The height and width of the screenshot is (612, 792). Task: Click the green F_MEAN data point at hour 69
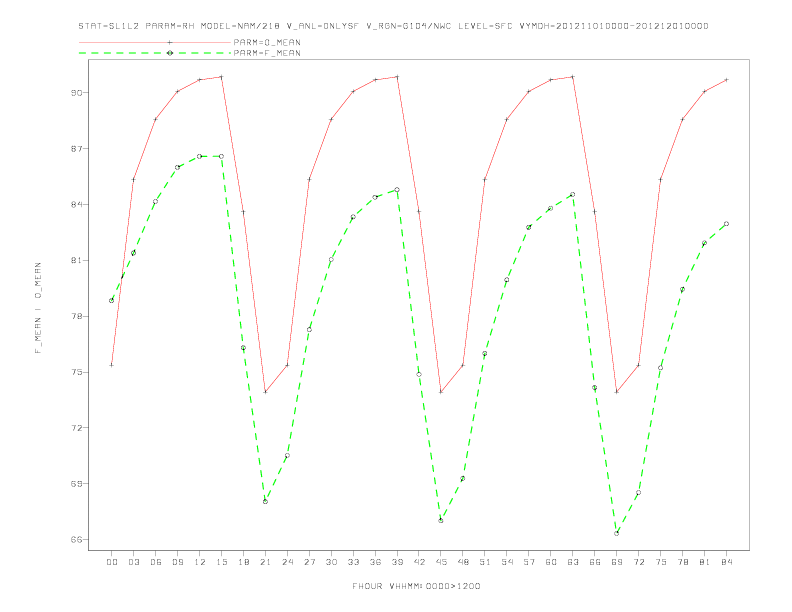617,533
